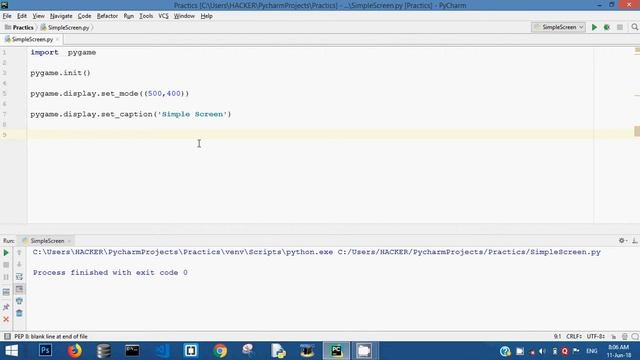This screenshot has height=360, width=640.
Task: Open the Window menu
Action: click(184, 16)
